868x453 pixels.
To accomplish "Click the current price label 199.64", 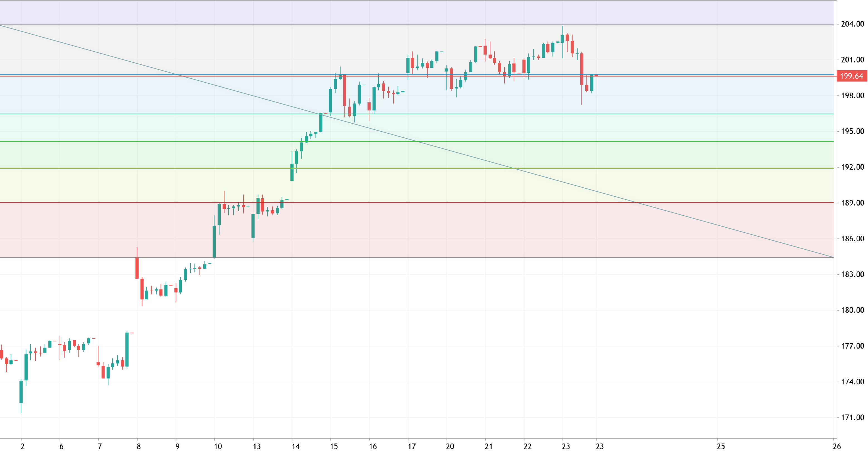I will tap(852, 76).
